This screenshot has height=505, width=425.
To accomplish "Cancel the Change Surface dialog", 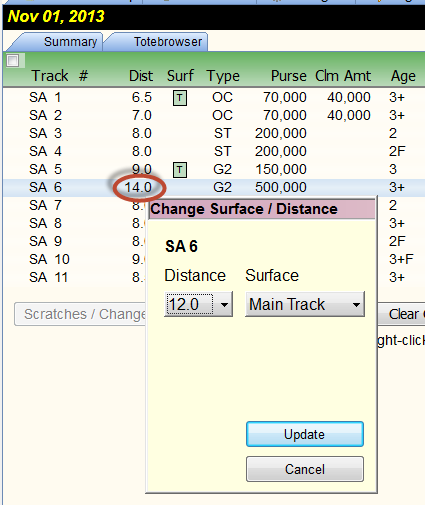I will tap(305, 469).
